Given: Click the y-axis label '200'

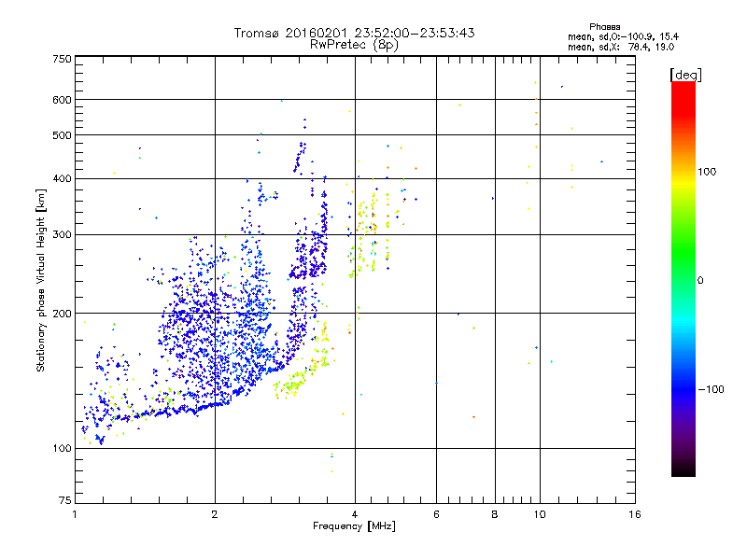Looking at the screenshot, I should (x=62, y=314).
